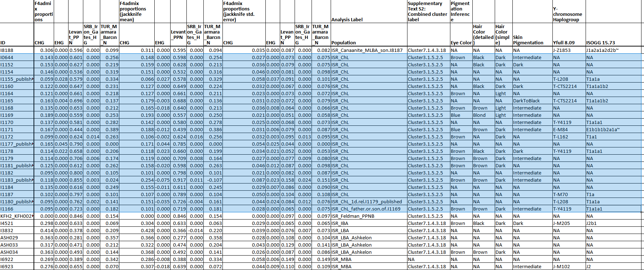Click CHG value 0.306 in row I8188
The width and height of the screenshot is (644, 270).
pos(44,50)
